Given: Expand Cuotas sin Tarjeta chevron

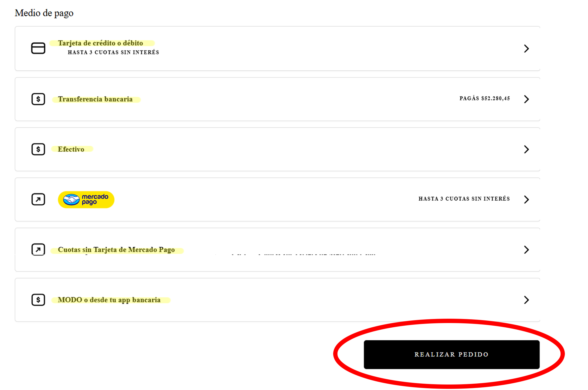Looking at the screenshot, I should pyautogui.click(x=526, y=250).
